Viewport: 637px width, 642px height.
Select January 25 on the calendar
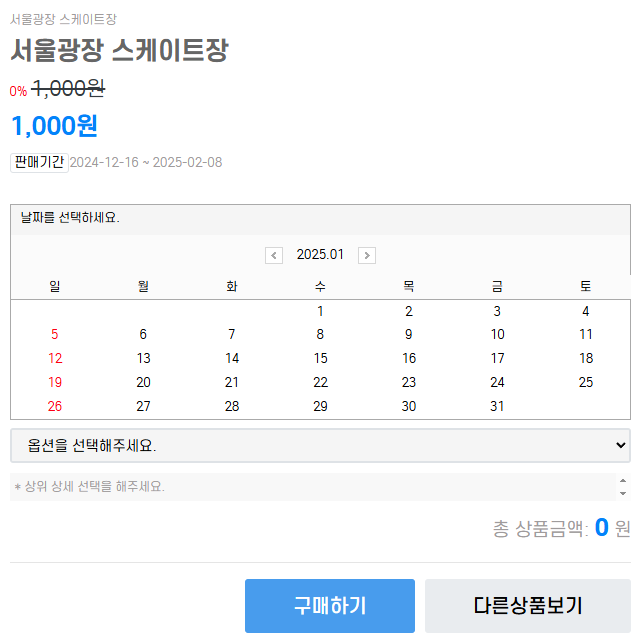[x=586, y=382]
